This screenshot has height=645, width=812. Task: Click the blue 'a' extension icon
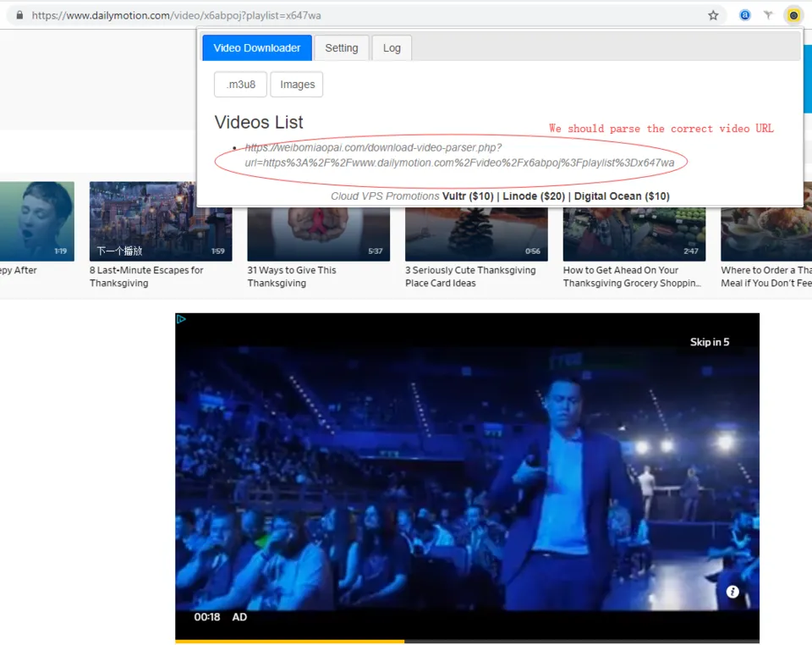(744, 15)
